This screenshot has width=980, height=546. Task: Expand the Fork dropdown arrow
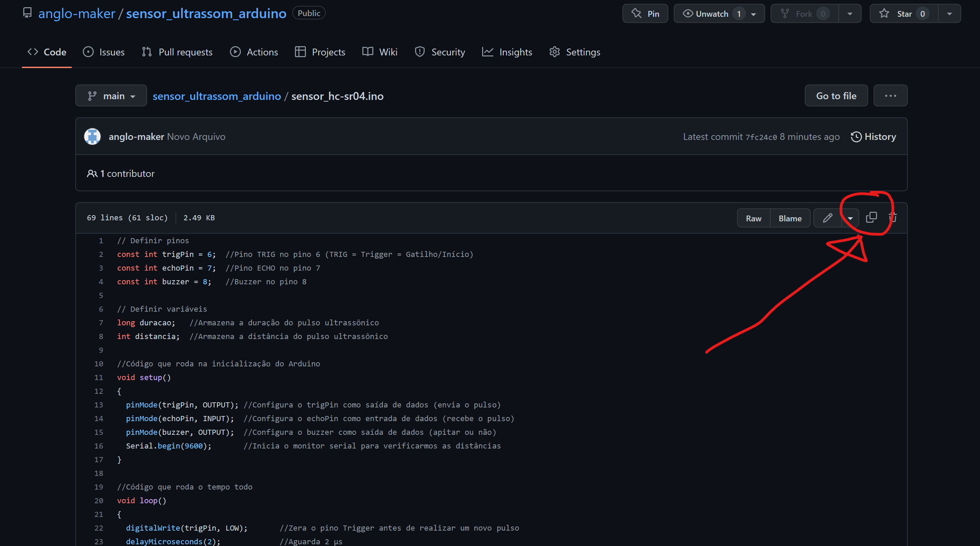point(850,14)
